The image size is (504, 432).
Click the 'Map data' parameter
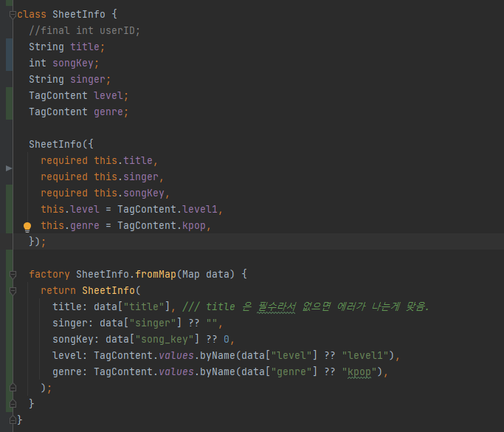[x=206, y=275]
